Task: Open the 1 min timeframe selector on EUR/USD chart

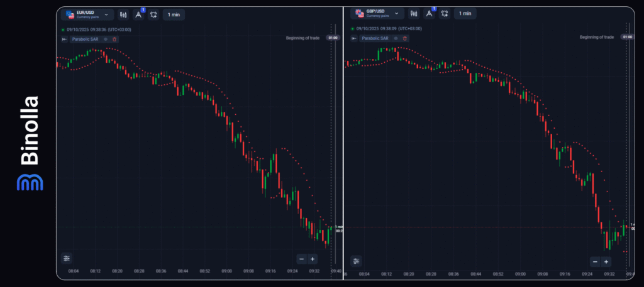Action: point(173,14)
